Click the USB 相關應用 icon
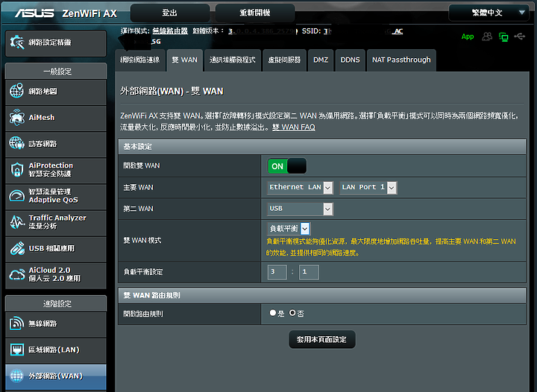Viewport: 537px width, 392px height. tap(16, 248)
